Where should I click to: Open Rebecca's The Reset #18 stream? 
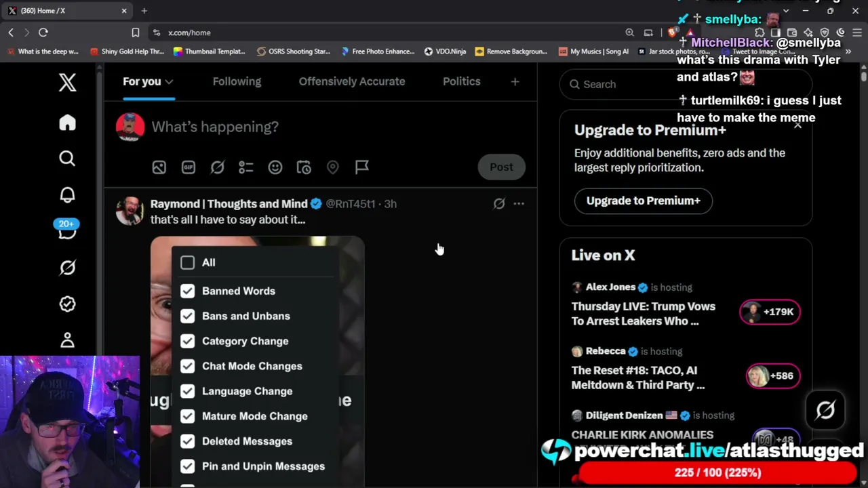pos(638,378)
